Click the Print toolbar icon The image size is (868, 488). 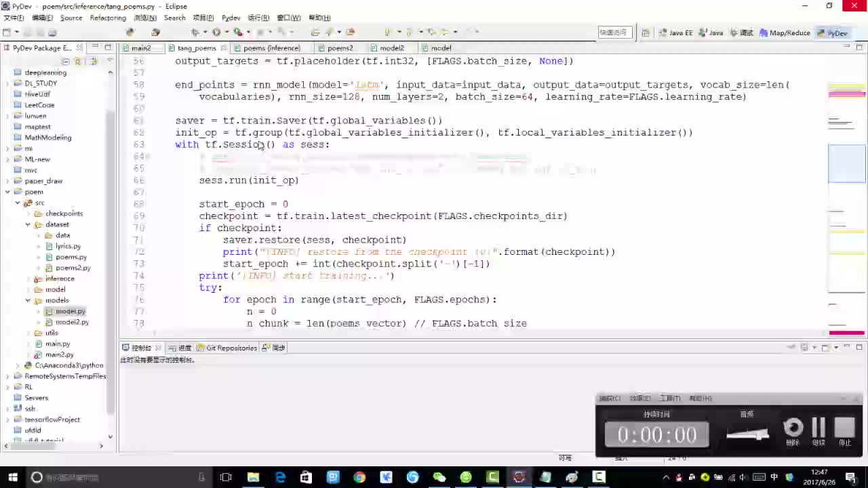point(53,33)
